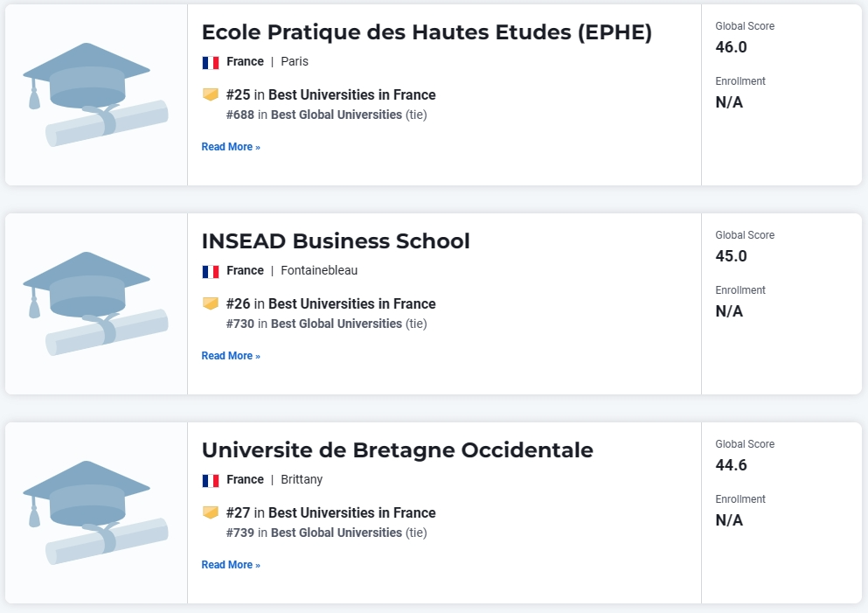Click the 46.0 Global Score value
This screenshot has width=868, height=613.
pyautogui.click(x=732, y=47)
